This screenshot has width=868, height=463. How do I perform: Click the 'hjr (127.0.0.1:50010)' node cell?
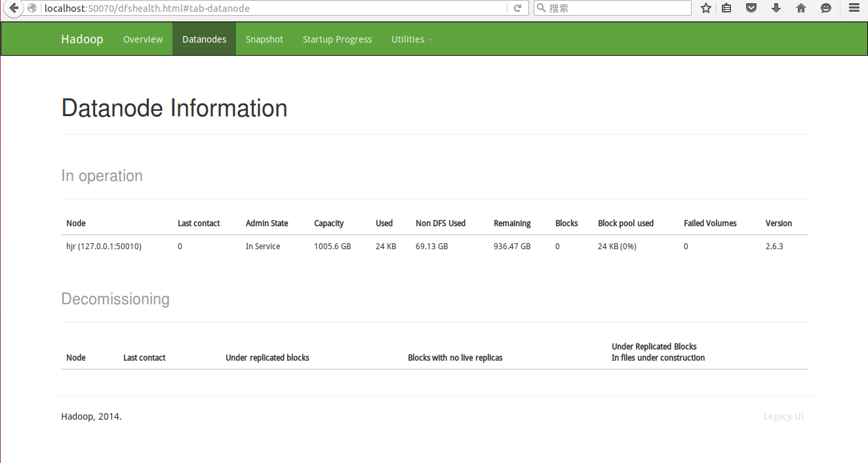[104, 247]
